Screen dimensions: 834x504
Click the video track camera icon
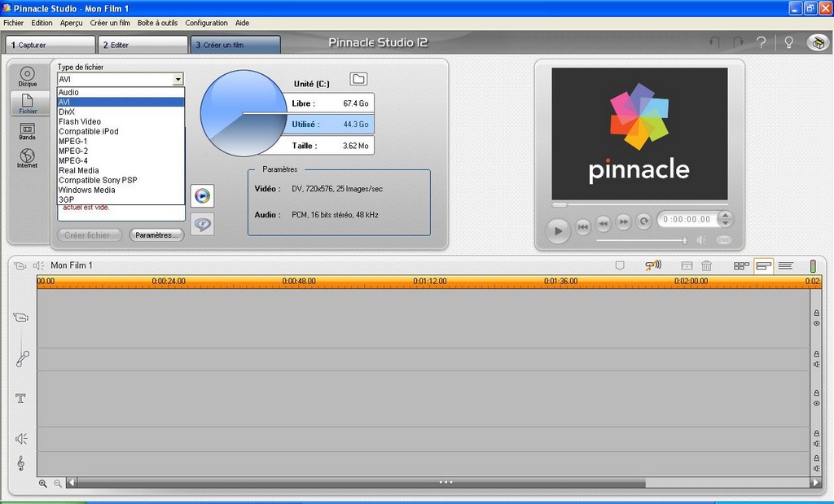click(20, 318)
